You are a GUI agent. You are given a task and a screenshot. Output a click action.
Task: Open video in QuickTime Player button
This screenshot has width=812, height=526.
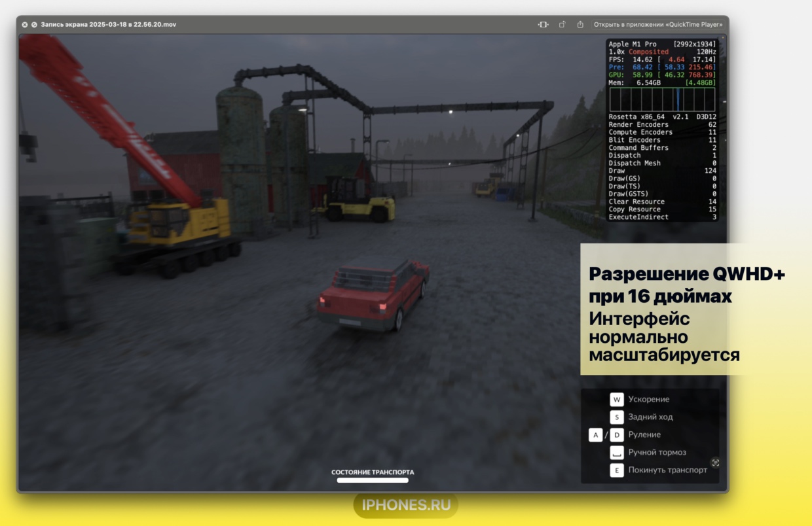coord(658,25)
